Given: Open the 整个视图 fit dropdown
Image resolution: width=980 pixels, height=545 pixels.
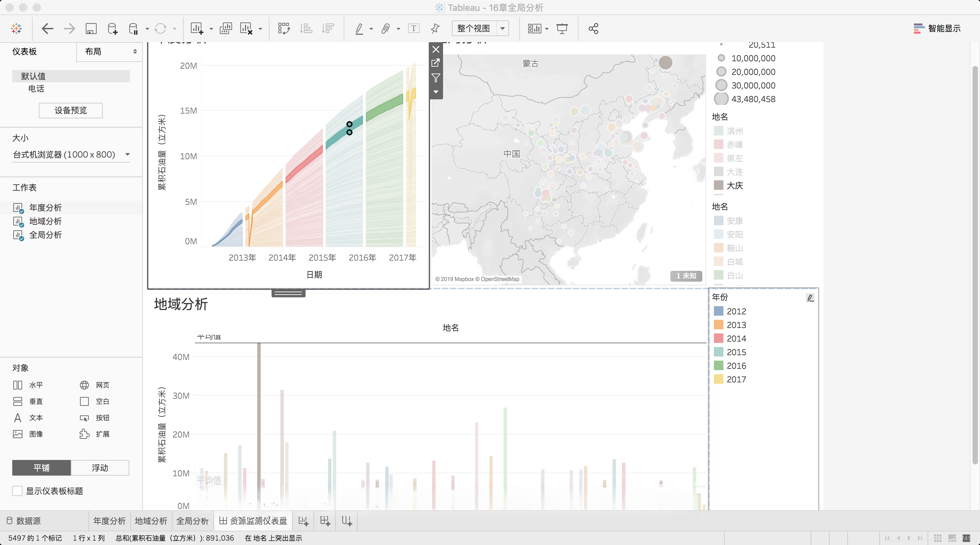Looking at the screenshot, I should click(x=502, y=29).
